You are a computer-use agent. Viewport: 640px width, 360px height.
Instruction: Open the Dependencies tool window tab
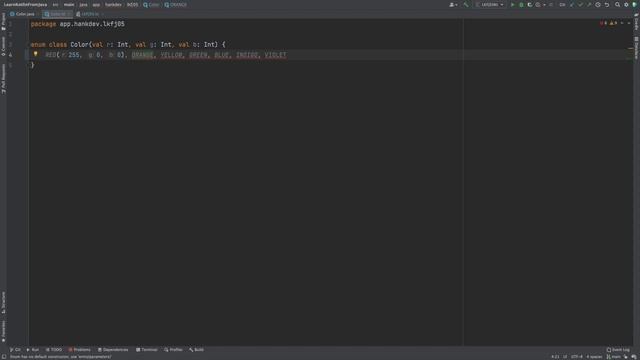[113, 350]
